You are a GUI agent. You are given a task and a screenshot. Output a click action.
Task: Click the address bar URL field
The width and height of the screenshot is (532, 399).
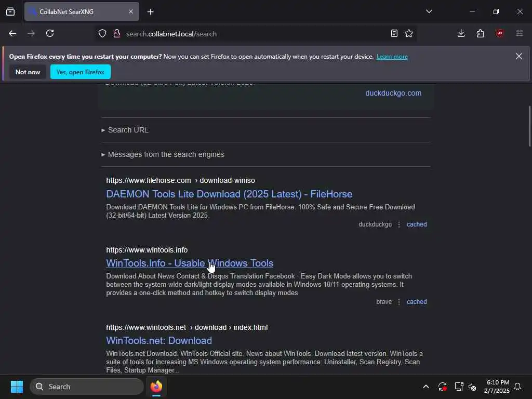point(255,34)
